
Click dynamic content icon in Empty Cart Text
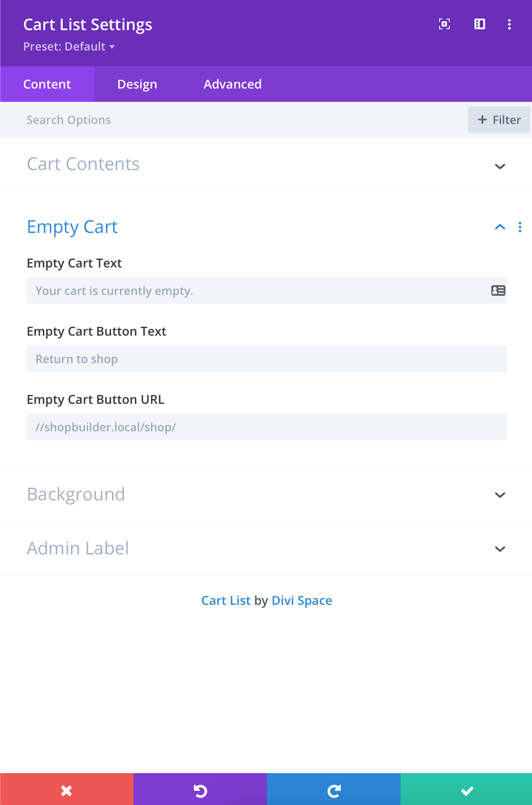[x=498, y=290]
